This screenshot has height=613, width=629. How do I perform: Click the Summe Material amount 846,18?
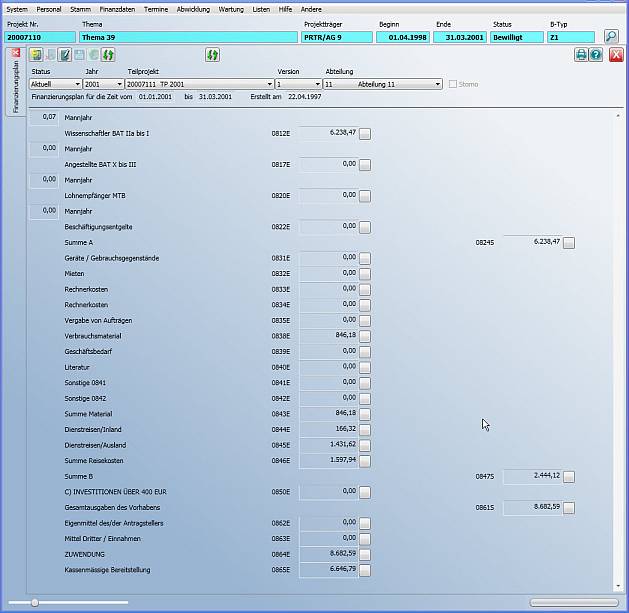[x=329, y=413]
